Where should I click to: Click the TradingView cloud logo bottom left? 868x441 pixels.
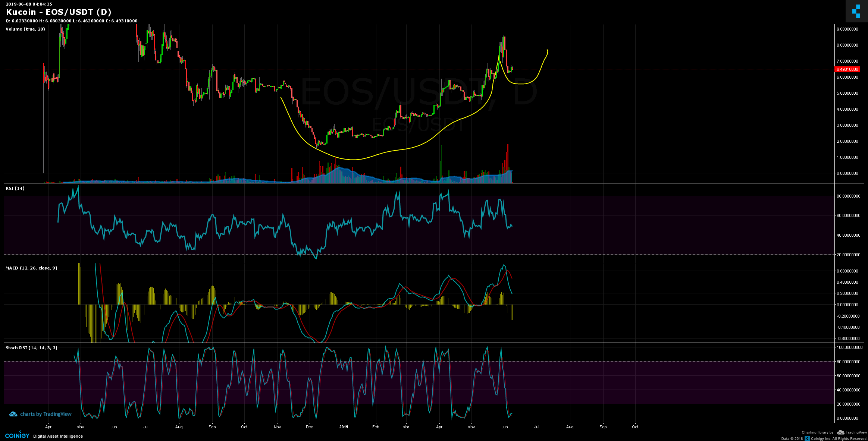pyautogui.click(x=13, y=414)
